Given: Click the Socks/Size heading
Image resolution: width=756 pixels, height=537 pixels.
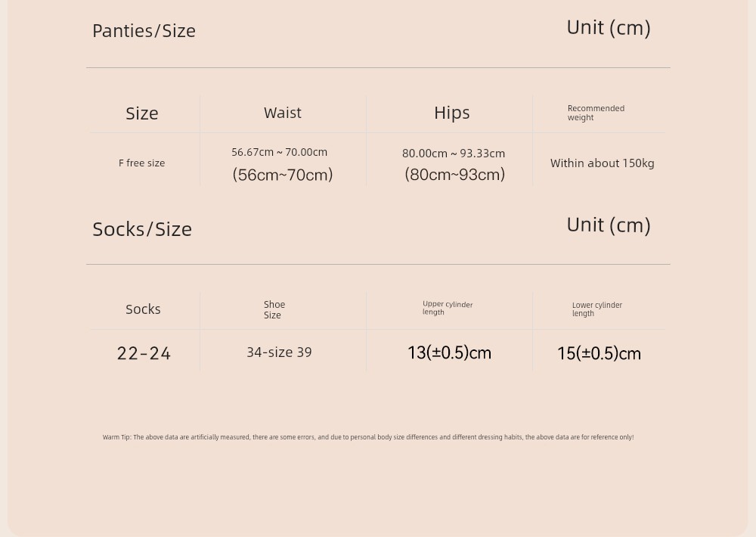Looking at the screenshot, I should 142,229.
